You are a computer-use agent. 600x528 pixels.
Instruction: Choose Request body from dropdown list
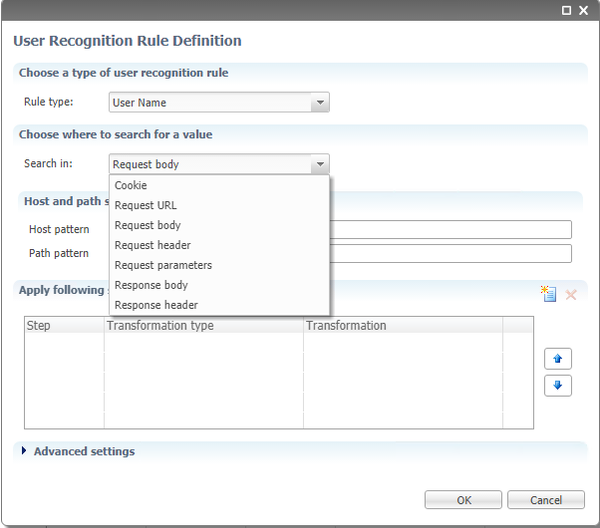coord(219,225)
